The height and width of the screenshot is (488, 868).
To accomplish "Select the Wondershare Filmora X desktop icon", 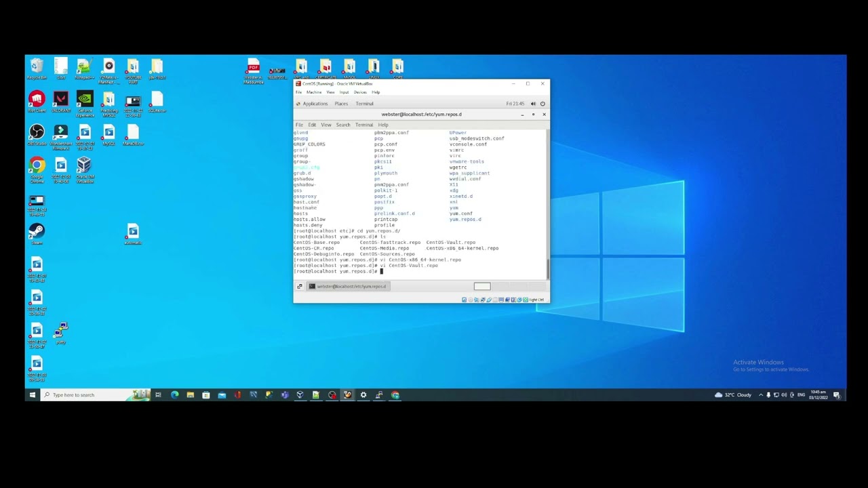I will (x=60, y=137).
